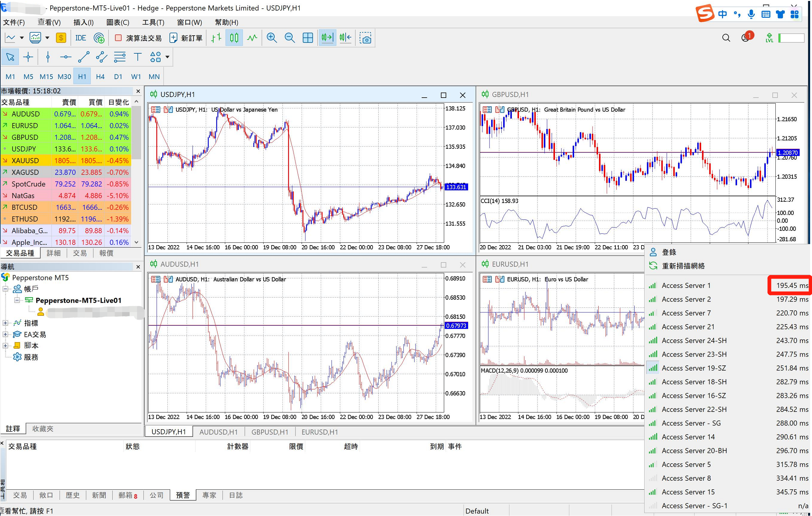This screenshot has height=516, width=812.
Task: Tile windows with grid layout icon
Action: [308, 38]
